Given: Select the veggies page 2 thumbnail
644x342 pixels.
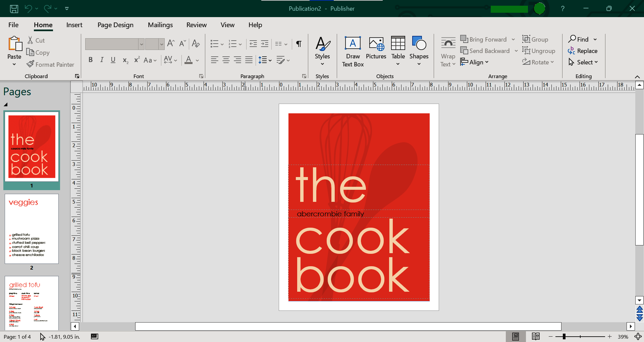Looking at the screenshot, I should [32, 229].
